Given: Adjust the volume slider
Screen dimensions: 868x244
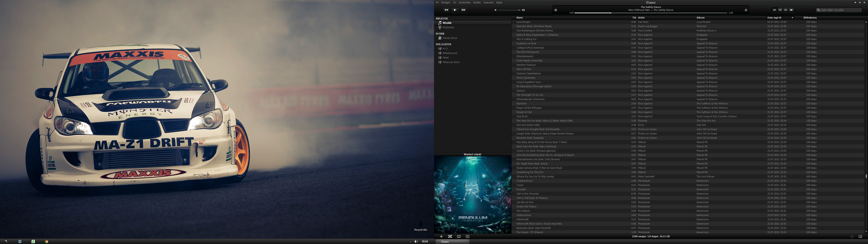Looking at the screenshot, I should pyautogui.click(x=509, y=10).
